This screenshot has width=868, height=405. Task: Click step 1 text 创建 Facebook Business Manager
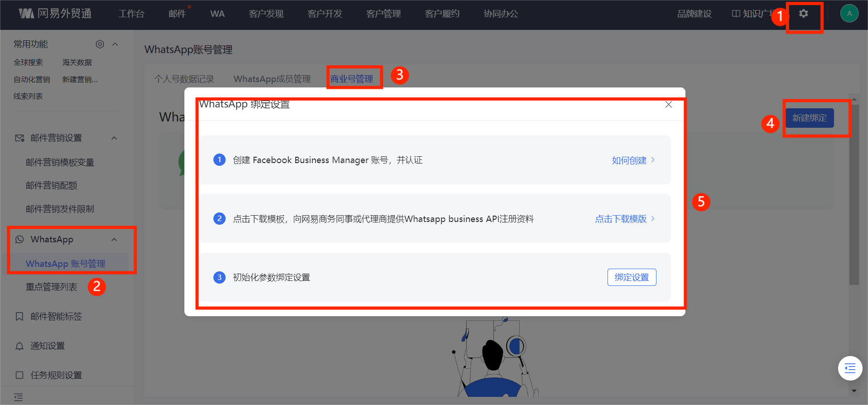point(327,160)
